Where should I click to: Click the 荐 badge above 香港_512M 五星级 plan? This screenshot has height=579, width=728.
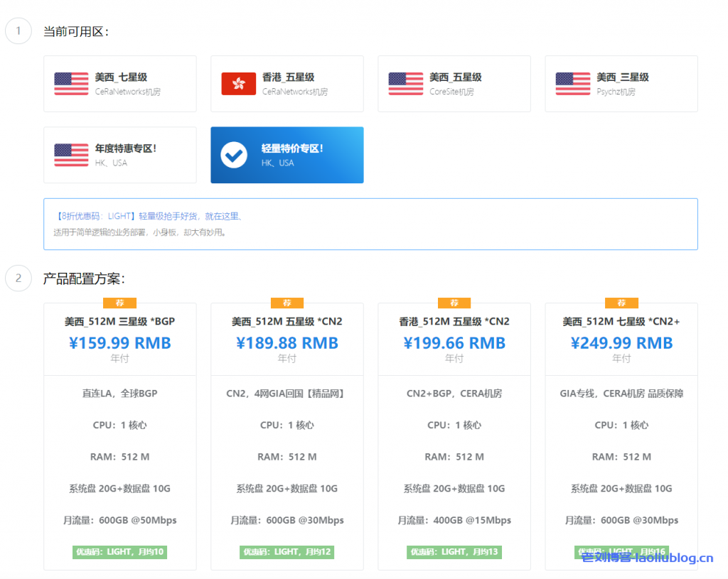pyautogui.click(x=454, y=303)
